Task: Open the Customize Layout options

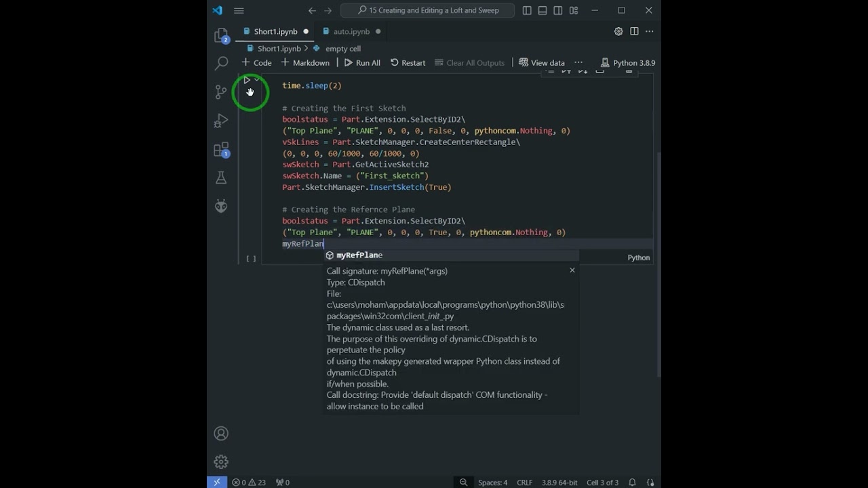Action: [574, 10]
